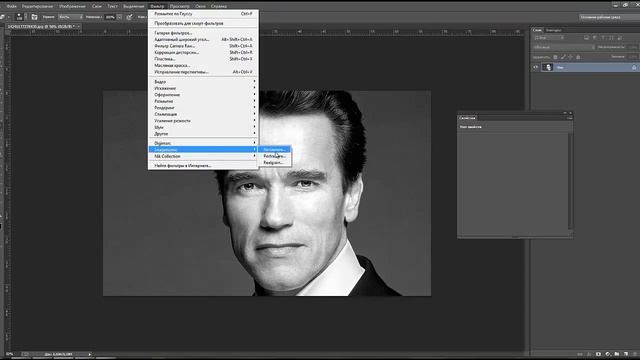
Task: Open the Окно menu
Action: click(x=200, y=6)
